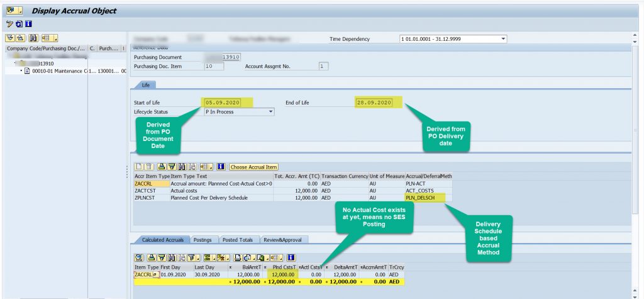Click the sort ascending icon in Calculated Accruals toolbar

(152, 258)
